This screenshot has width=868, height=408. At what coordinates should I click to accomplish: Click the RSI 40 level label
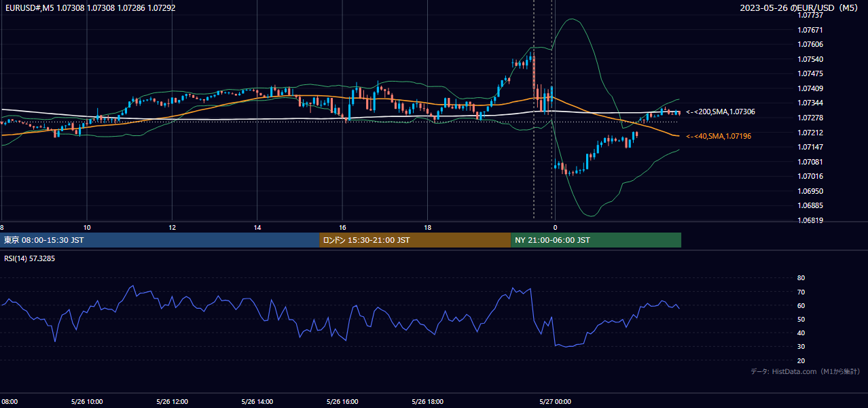pyautogui.click(x=801, y=333)
